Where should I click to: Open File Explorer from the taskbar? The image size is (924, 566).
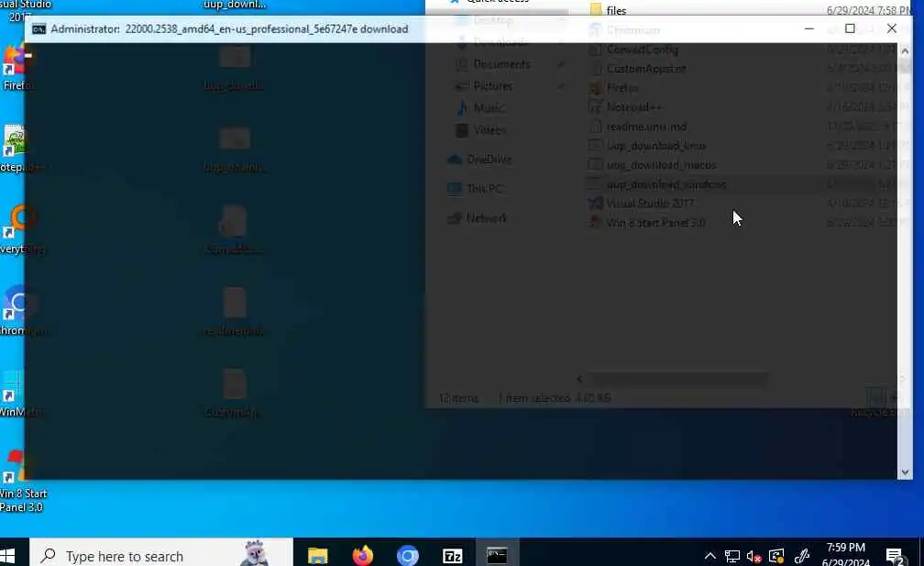317,555
